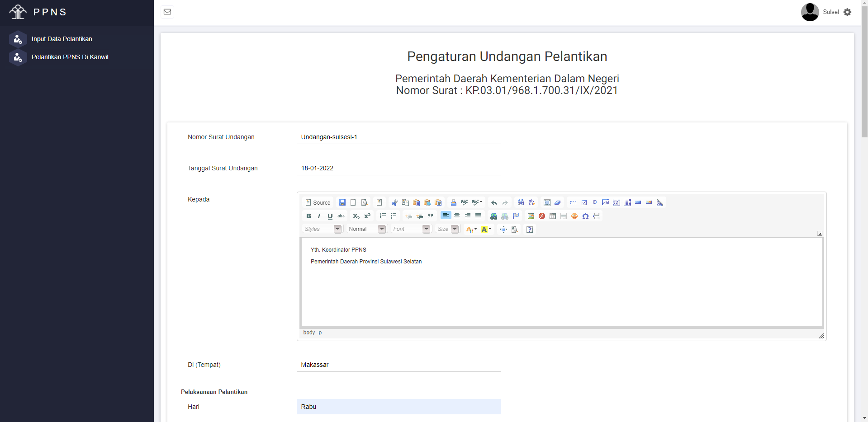Open the Templates dialog
868x422 pixels.
point(379,202)
